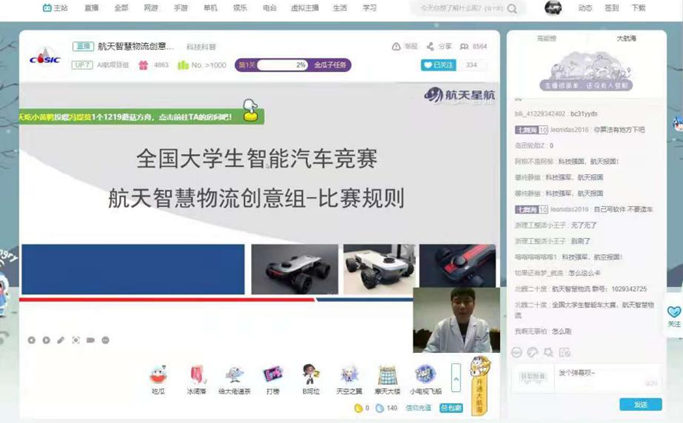
Task: Click the medal badge beside chat input
Action: tap(532, 377)
